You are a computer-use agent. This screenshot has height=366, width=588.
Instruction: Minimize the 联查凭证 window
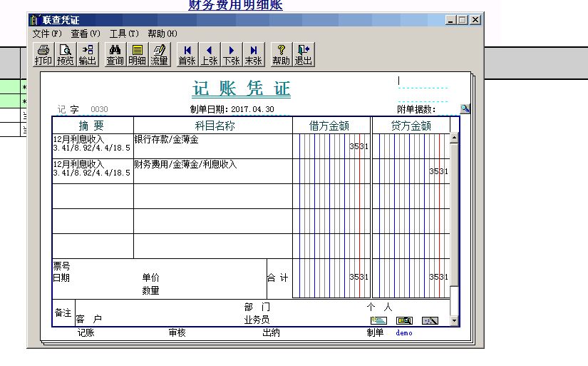pos(450,20)
